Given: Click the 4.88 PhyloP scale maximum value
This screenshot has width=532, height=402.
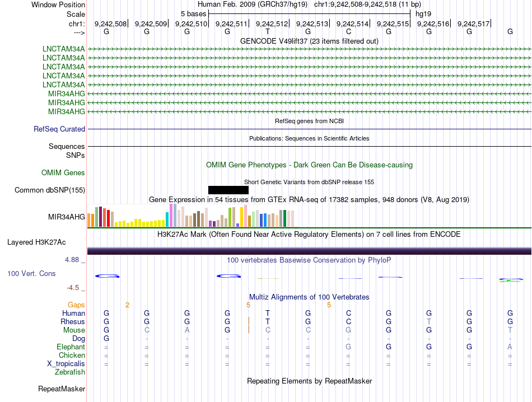Looking at the screenshot, I should [72, 260].
